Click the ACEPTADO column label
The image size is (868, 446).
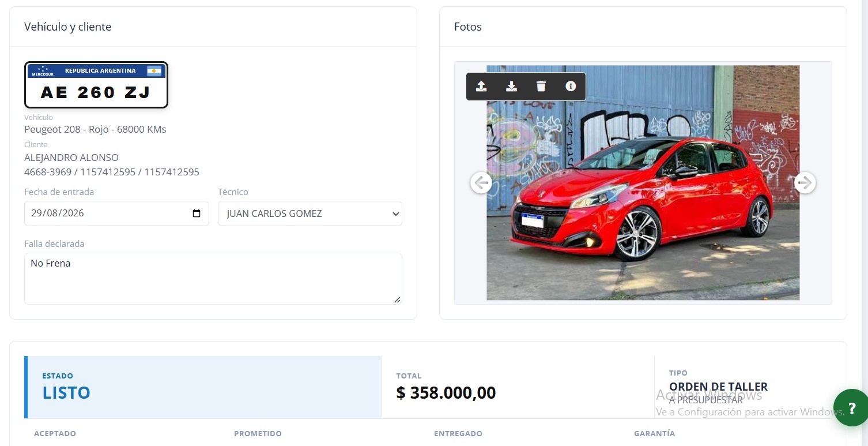(x=55, y=434)
